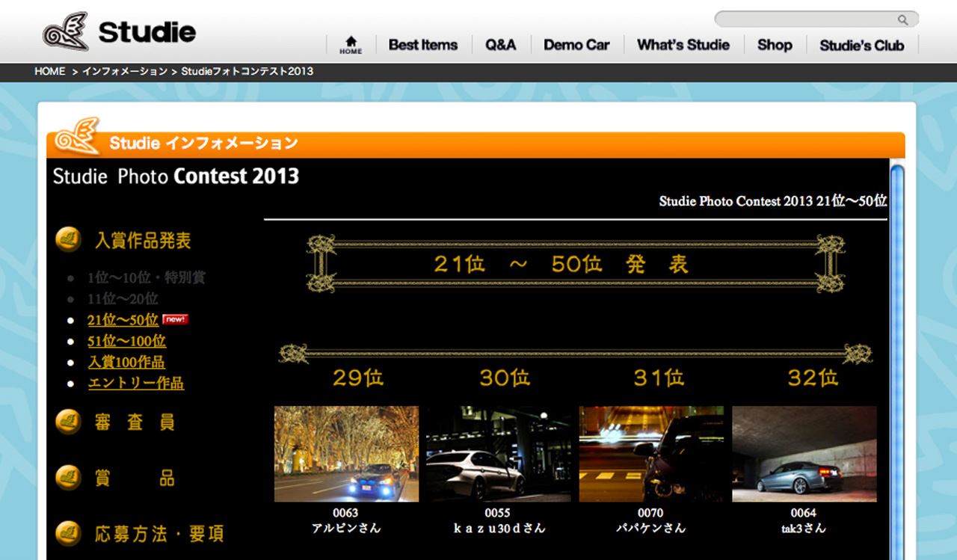Viewport: 957px width, 560px height.
Task: Open 30位 photo thumbnail entry 0055
Action: [x=499, y=454]
